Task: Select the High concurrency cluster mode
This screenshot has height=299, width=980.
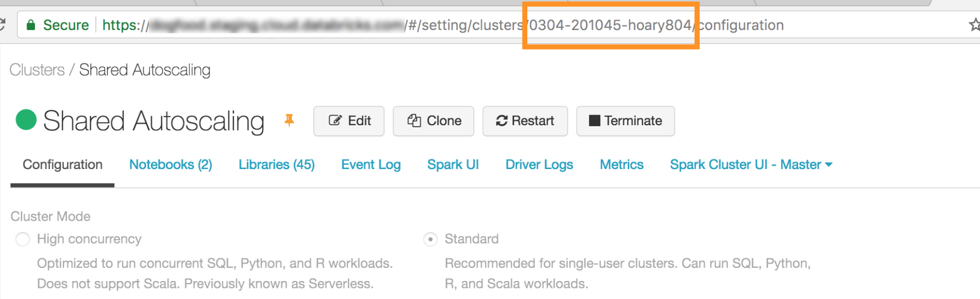Action: point(23,239)
